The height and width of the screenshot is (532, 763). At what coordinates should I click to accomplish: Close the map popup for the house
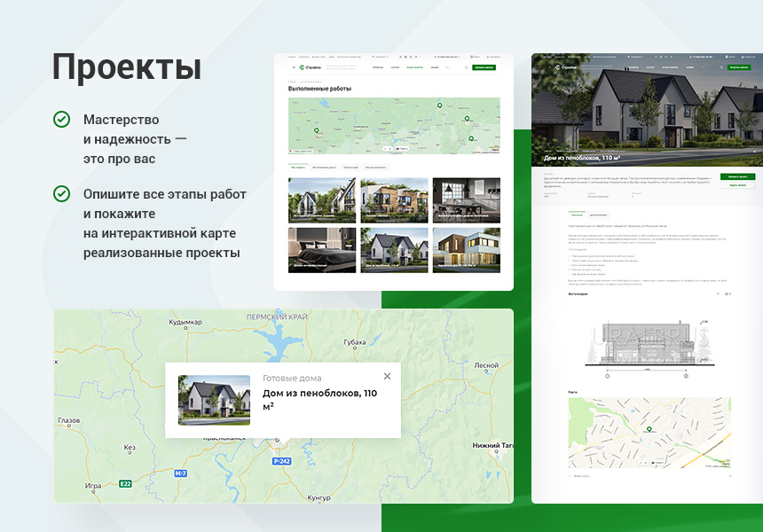tap(387, 377)
